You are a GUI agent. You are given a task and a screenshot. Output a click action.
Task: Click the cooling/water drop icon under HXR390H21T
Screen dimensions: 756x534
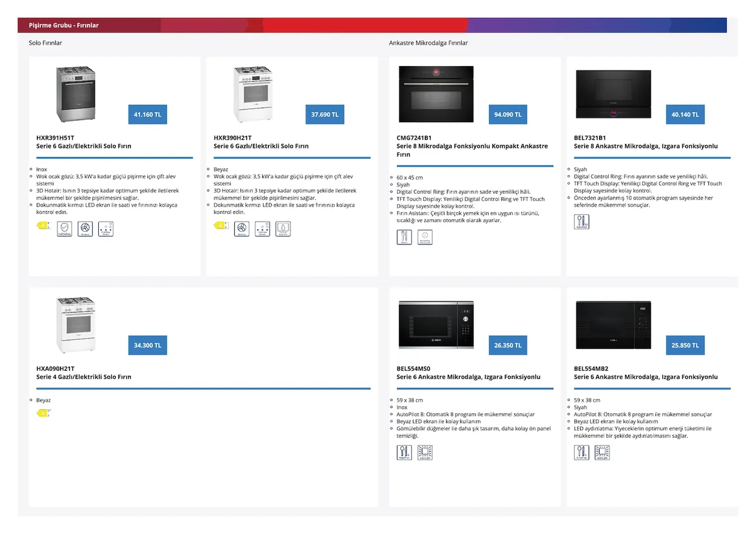(x=283, y=229)
